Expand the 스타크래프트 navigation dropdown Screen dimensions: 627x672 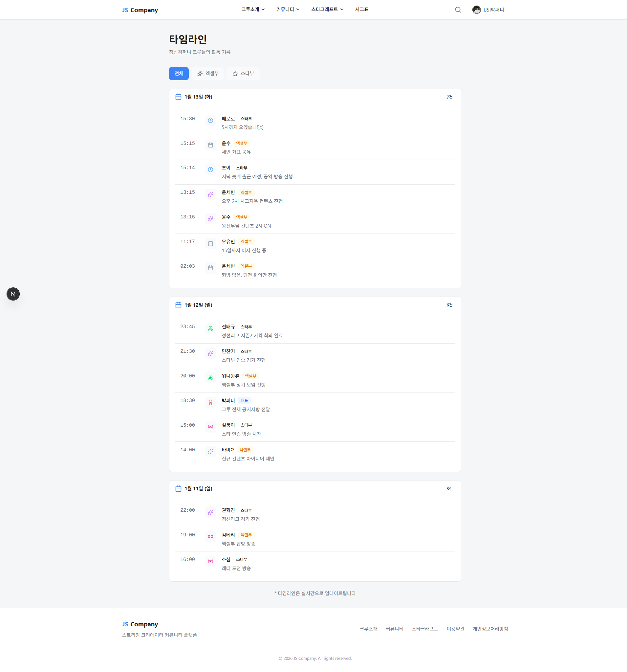point(327,10)
